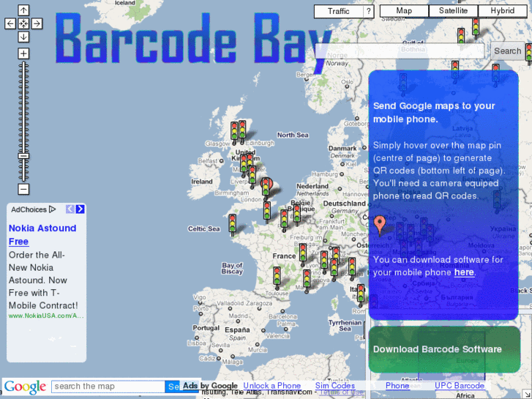Zoom in with the plus button

tap(23, 53)
